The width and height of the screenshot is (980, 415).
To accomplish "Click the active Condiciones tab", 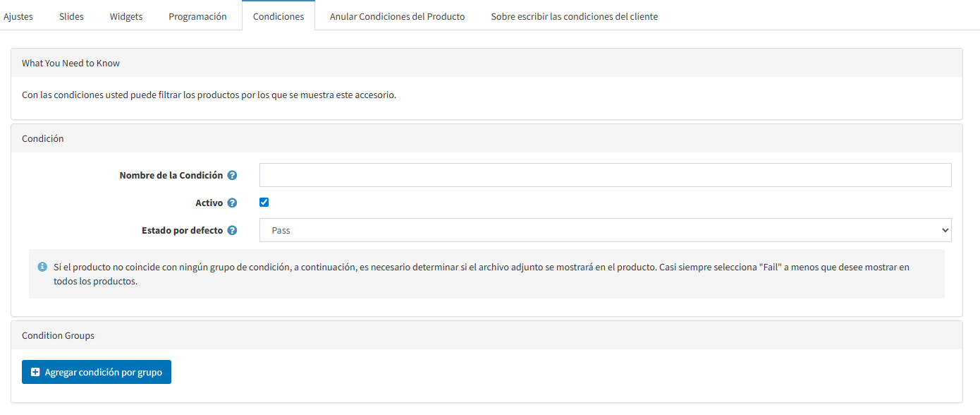I will tap(278, 16).
